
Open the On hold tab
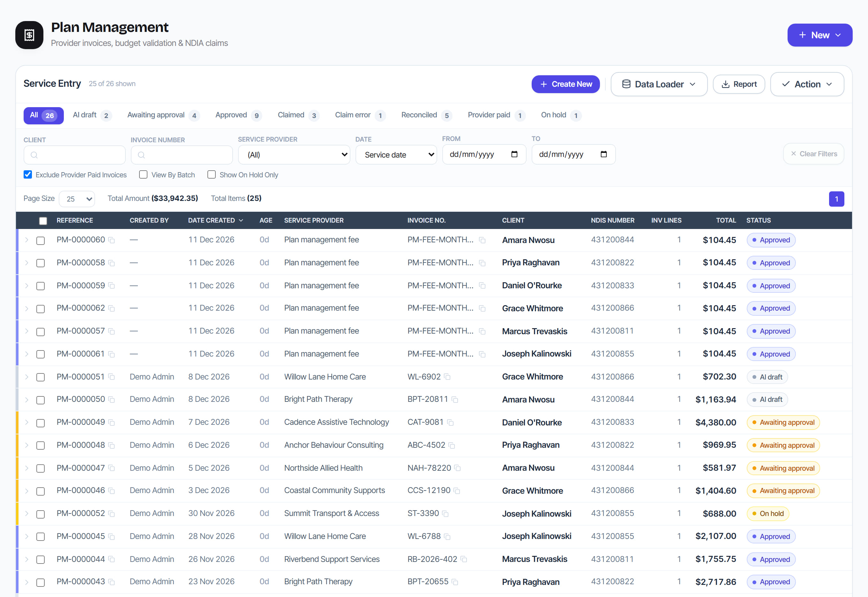point(561,115)
